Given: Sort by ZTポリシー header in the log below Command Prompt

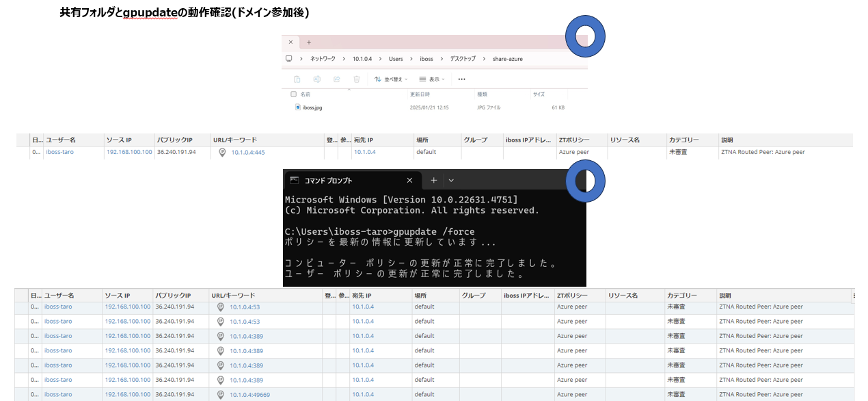Looking at the screenshot, I should [x=572, y=296].
